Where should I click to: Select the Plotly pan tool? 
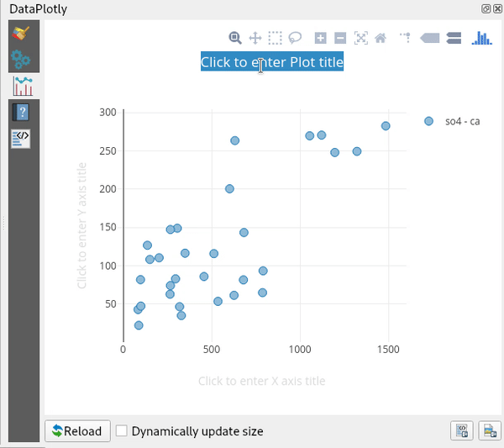pyautogui.click(x=255, y=38)
